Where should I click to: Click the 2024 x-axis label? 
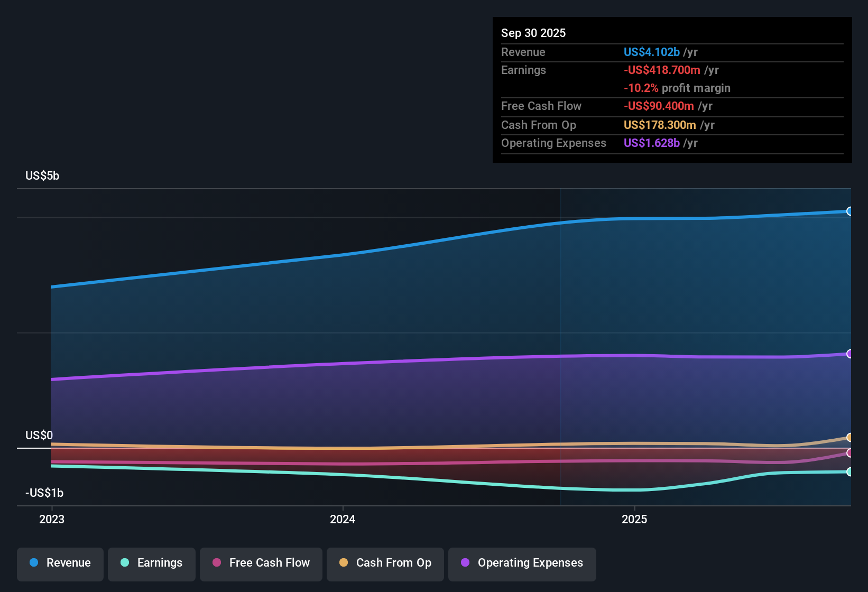(x=343, y=519)
